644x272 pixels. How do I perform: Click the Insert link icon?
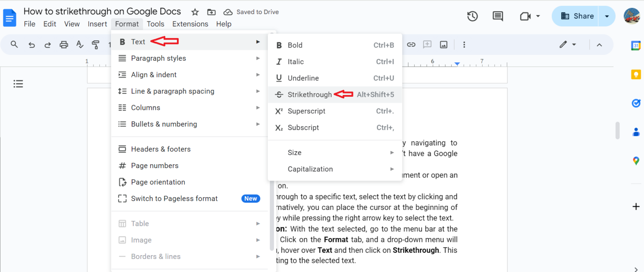pyautogui.click(x=411, y=44)
